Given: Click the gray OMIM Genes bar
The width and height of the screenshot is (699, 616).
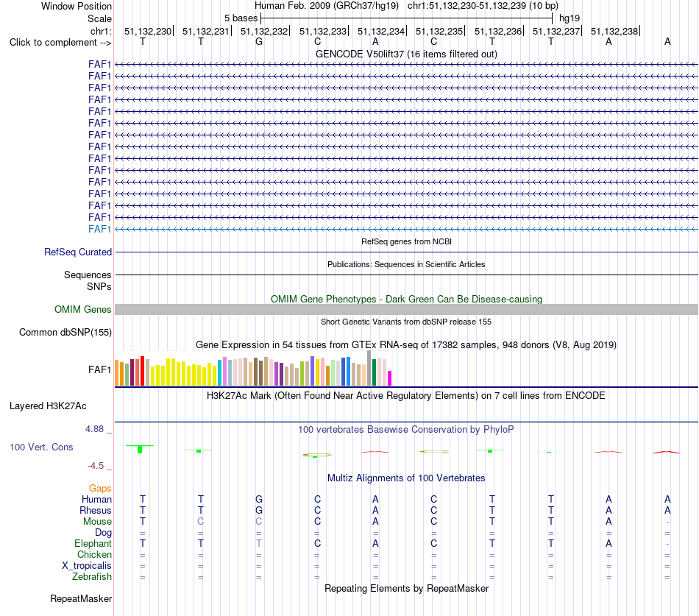Looking at the screenshot, I should click(x=406, y=310).
